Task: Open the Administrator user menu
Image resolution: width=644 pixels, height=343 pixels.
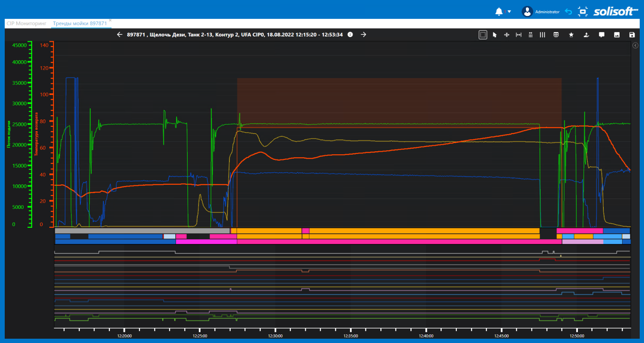Action: coord(541,12)
